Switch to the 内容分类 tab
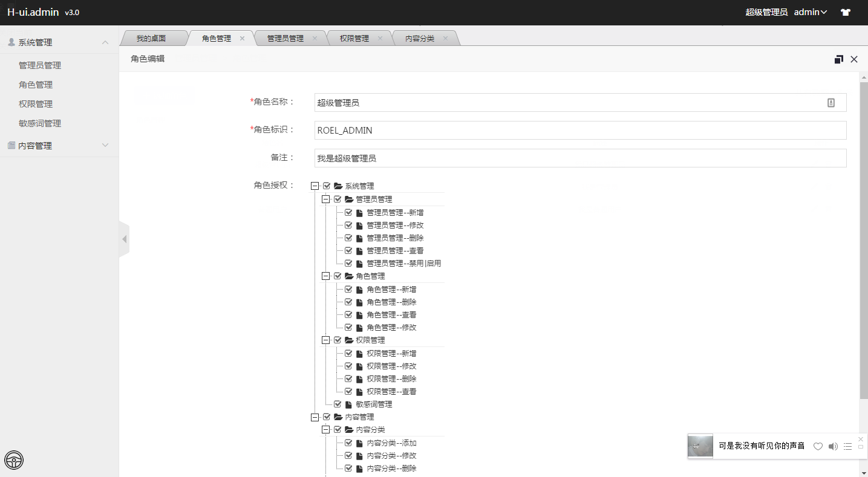The image size is (868, 477). coord(420,38)
